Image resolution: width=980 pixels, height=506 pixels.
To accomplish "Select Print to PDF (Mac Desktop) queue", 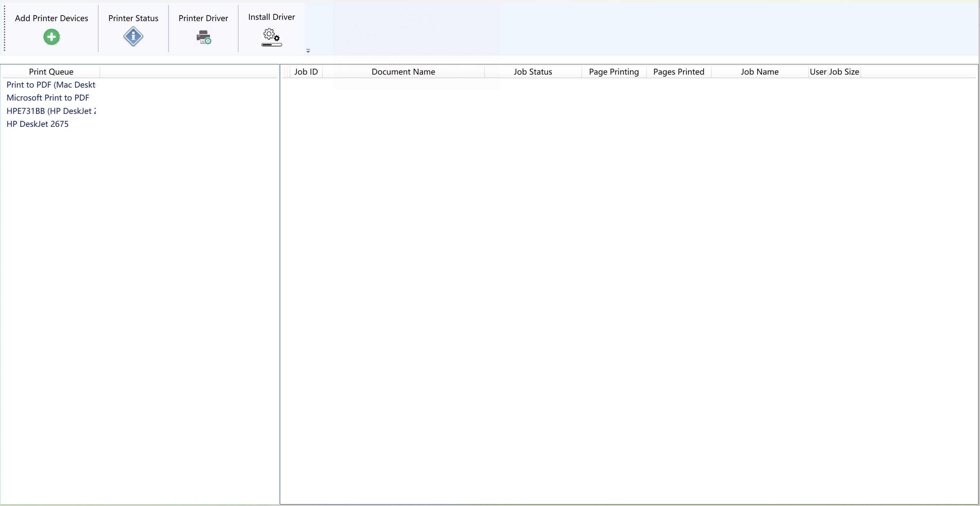I will tap(51, 85).
